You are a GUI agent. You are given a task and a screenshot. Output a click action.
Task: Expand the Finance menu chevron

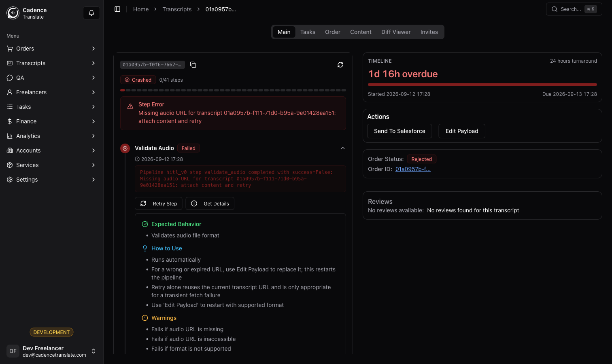pos(93,121)
